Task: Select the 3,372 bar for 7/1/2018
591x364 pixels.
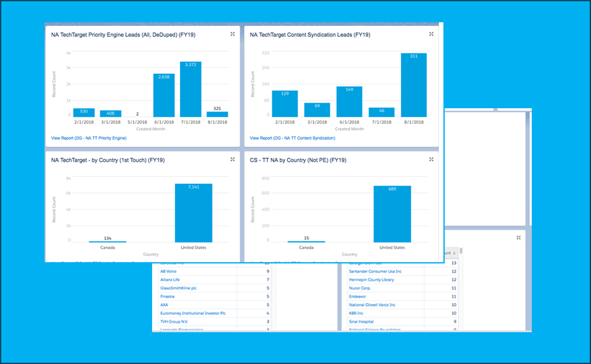Action: 190,89
